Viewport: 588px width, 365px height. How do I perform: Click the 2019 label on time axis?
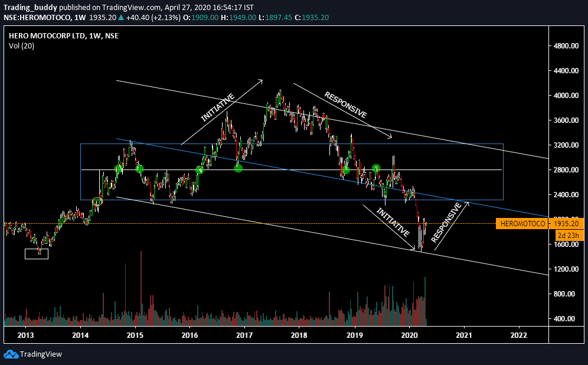pyautogui.click(x=354, y=335)
